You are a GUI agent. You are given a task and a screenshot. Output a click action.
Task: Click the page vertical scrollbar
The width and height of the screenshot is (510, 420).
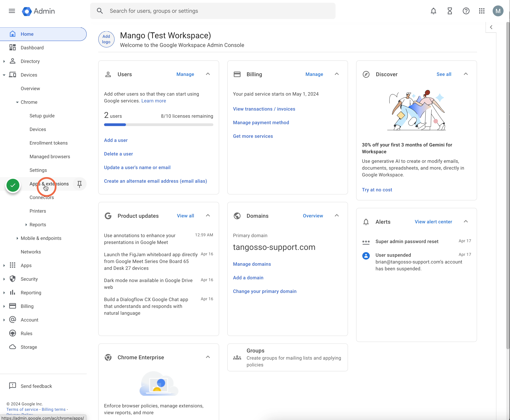[x=508, y=186]
